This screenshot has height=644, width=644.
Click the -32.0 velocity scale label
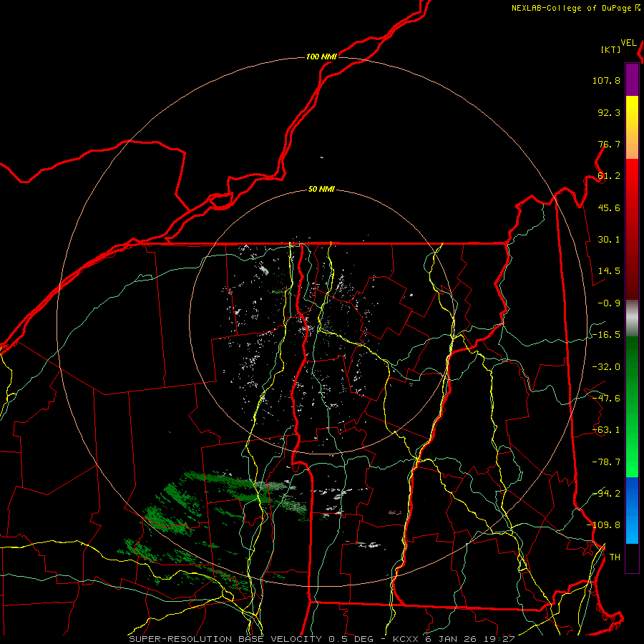click(606, 367)
